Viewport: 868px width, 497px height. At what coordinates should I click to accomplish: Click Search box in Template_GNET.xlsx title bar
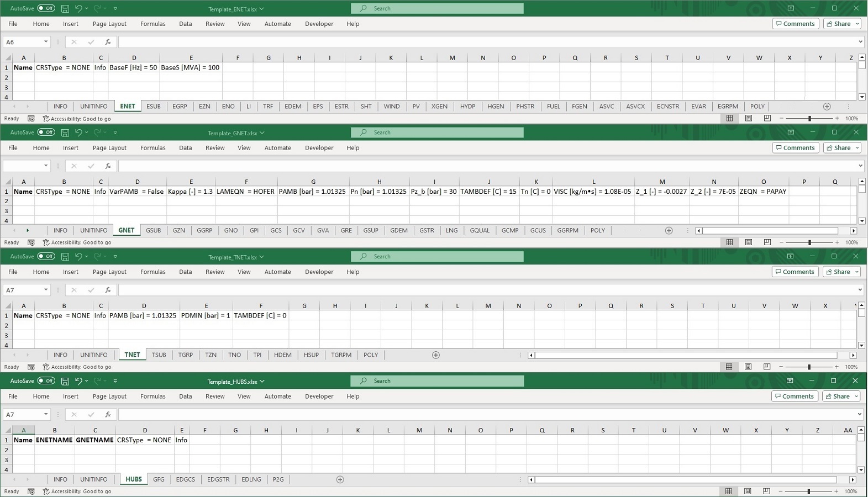pyautogui.click(x=437, y=133)
